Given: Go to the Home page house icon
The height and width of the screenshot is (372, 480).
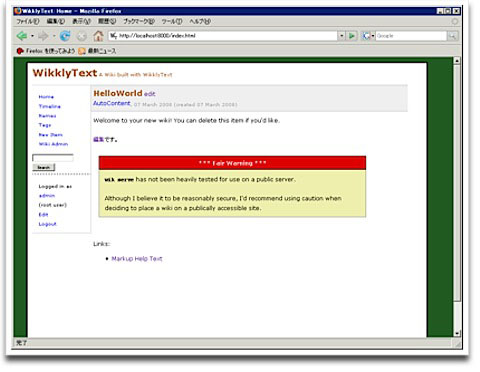Looking at the screenshot, I should [x=98, y=36].
